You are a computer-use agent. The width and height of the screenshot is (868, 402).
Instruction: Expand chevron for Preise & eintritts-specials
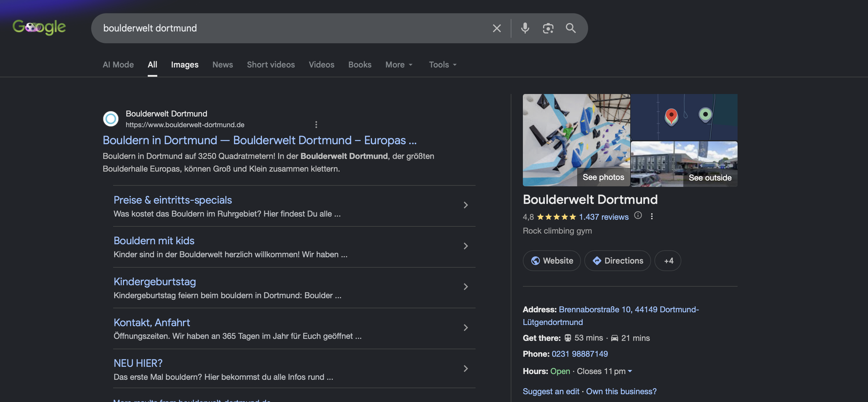(x=466, y=205)
